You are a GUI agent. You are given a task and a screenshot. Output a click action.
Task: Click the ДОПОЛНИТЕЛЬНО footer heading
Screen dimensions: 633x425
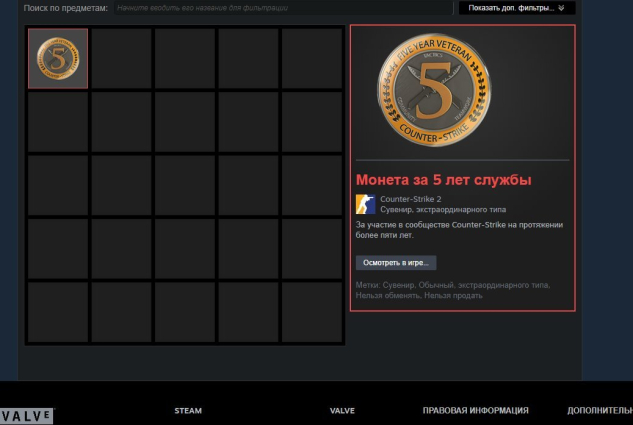(x=600, y=410)
